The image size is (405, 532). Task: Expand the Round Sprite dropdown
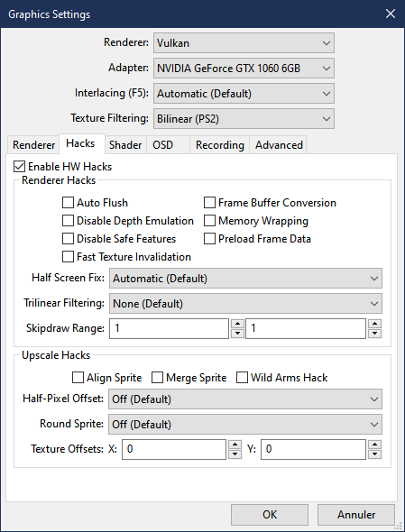(245, 424)
